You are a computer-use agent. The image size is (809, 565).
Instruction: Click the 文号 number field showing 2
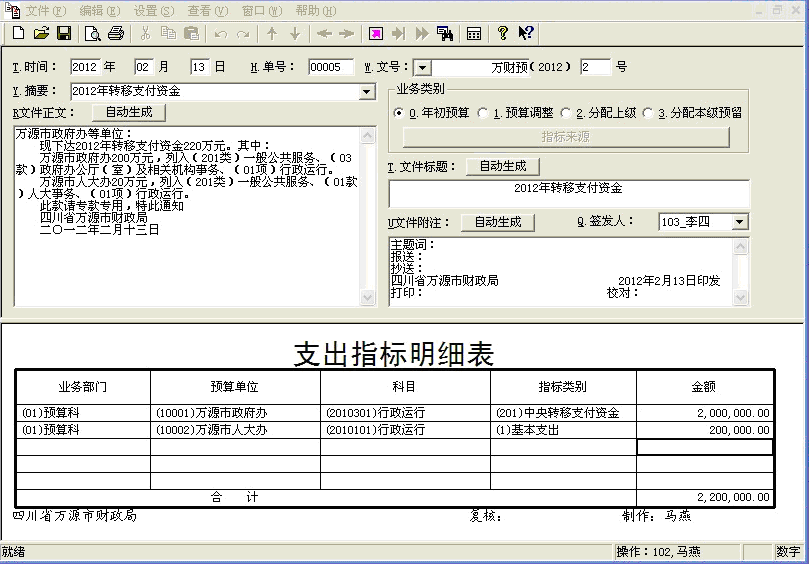[595, 67]
